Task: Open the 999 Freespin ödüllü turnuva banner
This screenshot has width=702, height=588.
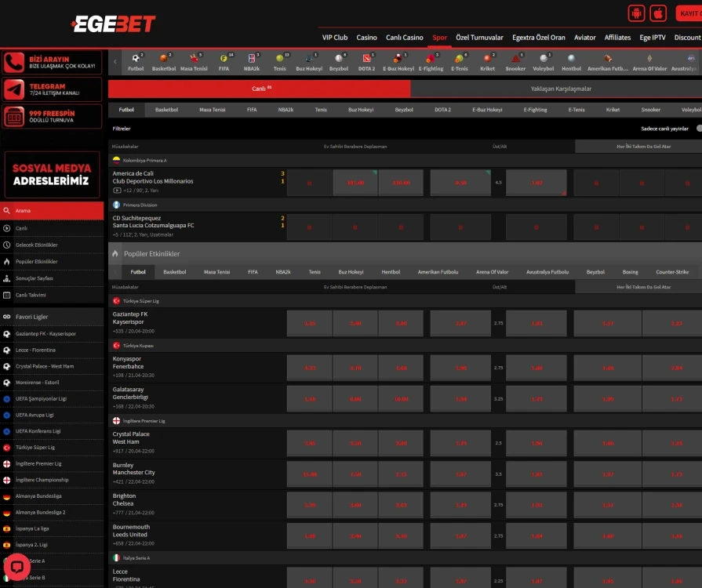Action: click(x=52, y=116)
